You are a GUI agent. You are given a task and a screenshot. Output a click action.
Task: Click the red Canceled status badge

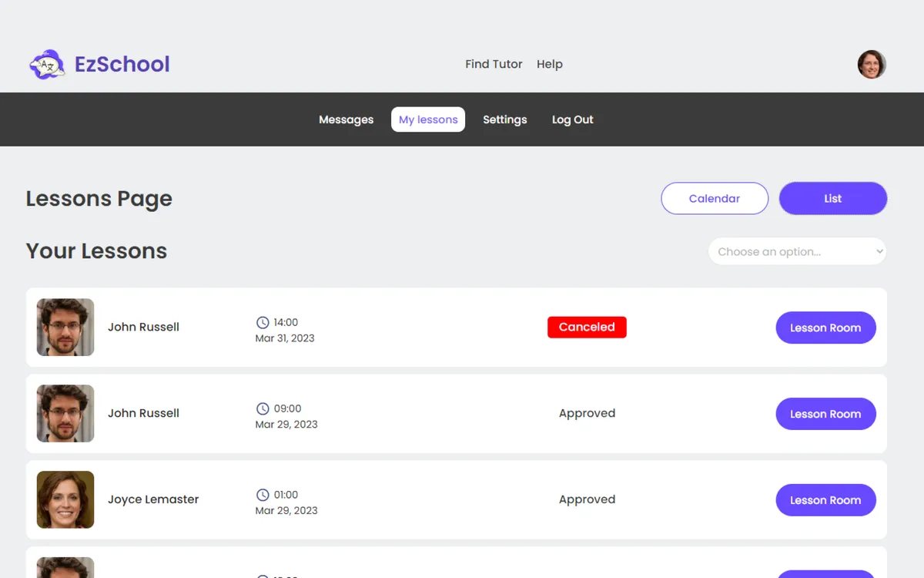point(587,327)
